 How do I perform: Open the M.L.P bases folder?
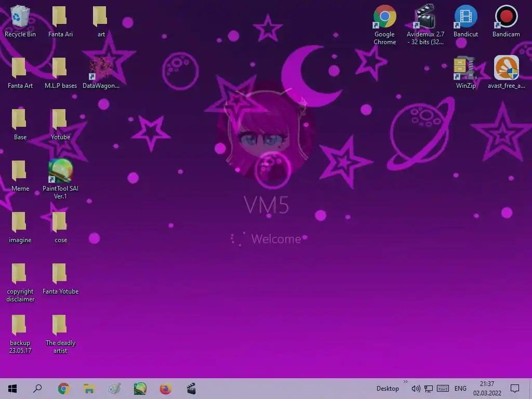(60, 73)
